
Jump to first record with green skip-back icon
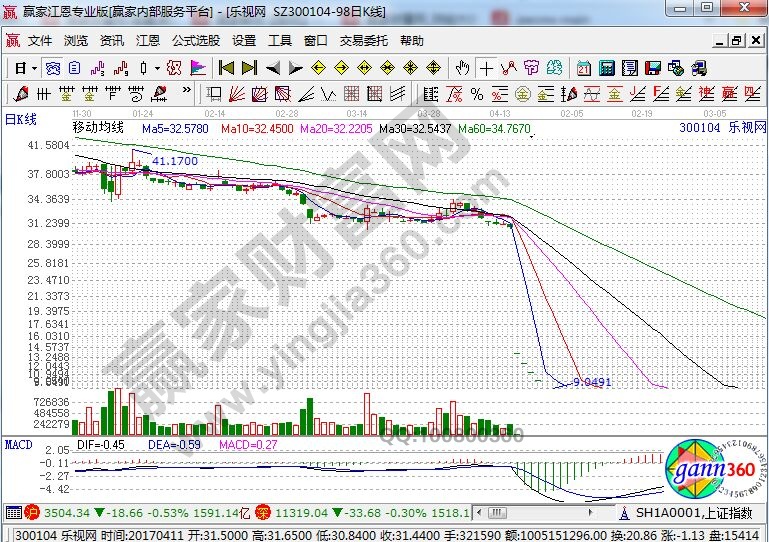click(x=226, y=68)
